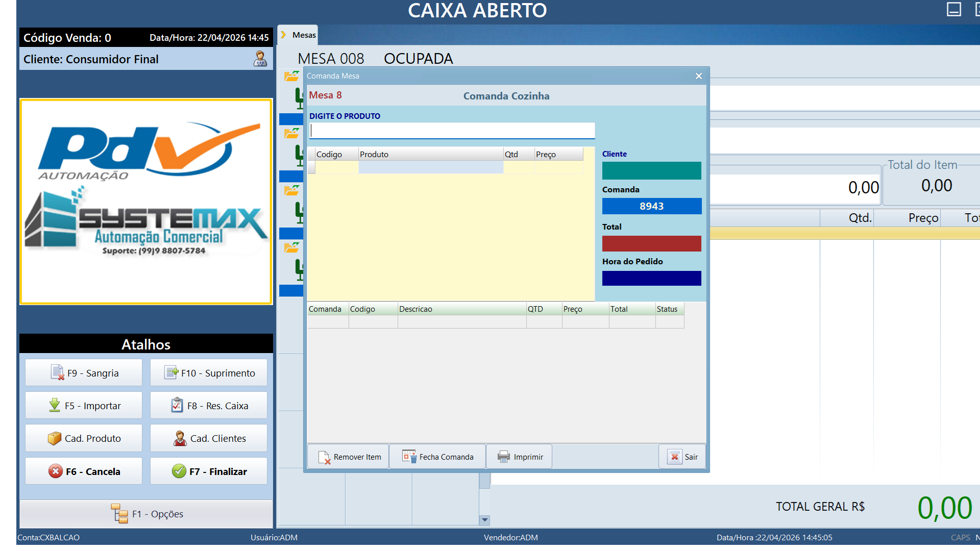
Task: Click the first open-folder table icon
Action: (292, 76)
